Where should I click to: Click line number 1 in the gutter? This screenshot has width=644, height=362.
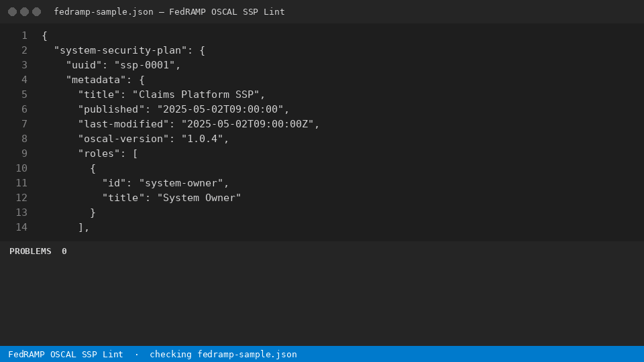point(25,36)
